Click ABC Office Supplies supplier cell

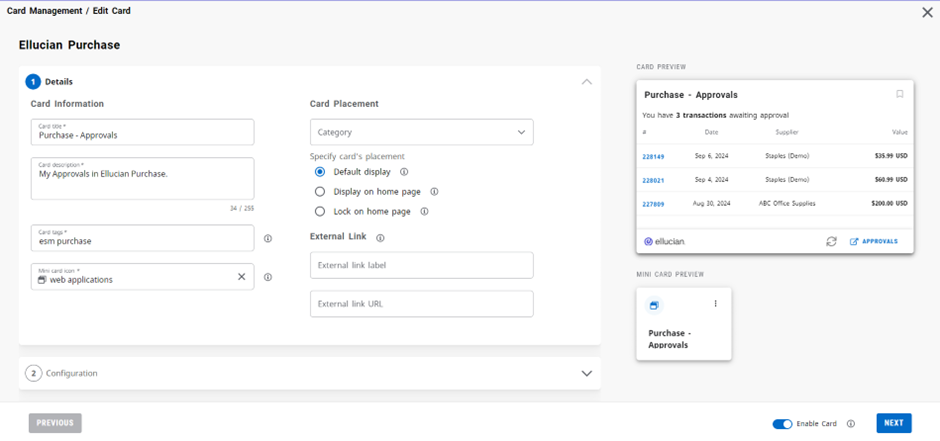click(787, 204)
